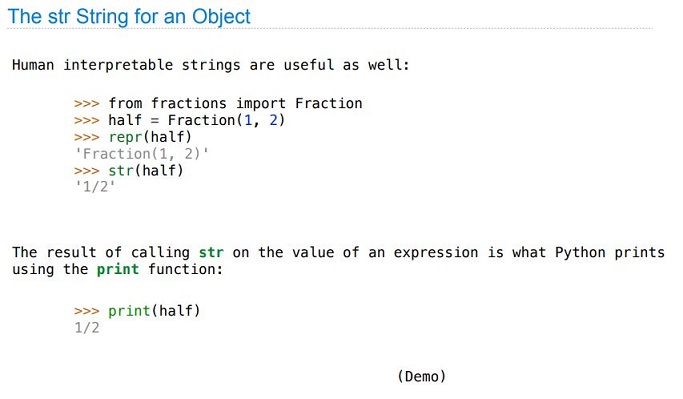Click the prompt arrows before "from fractions"
The width and height of the screenshot is (683, 399).
[87, 104]
